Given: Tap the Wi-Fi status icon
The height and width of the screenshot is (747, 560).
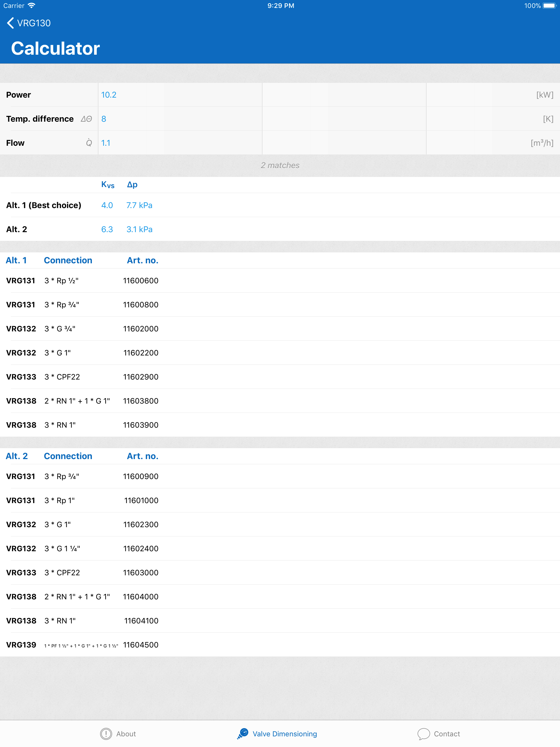Looking at the screenshot, I should click(31, 5).
